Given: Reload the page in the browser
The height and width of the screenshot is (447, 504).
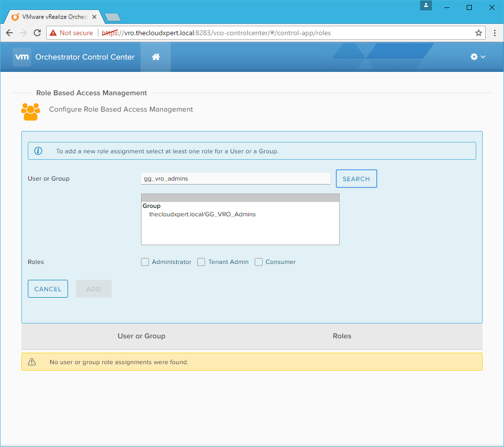Looking at the screenshot, I should (37, 33).
